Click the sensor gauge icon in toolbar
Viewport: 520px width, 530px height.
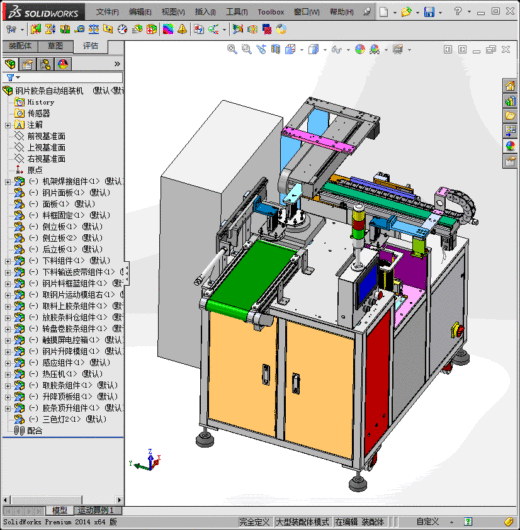pos(122,29)
